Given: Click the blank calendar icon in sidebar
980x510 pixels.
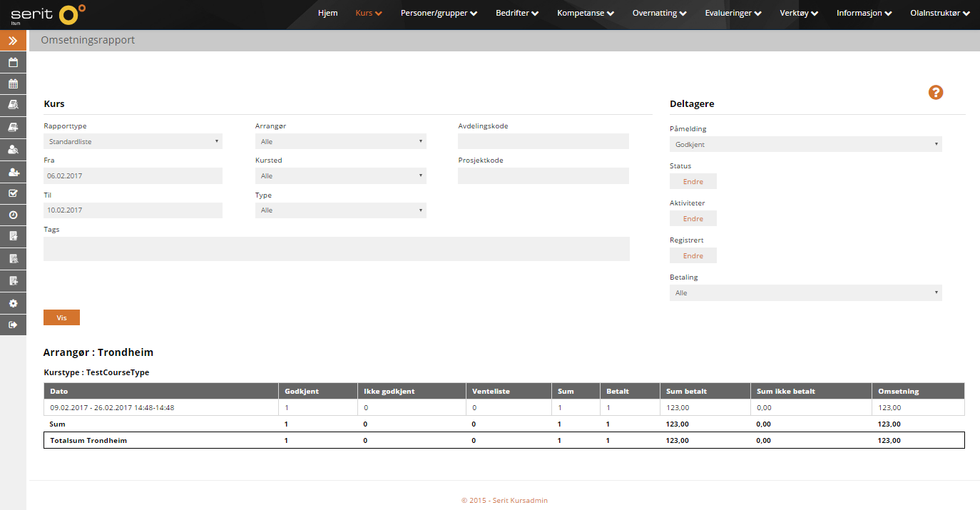Looking at the screenshot, I should (x=13, y=62).
